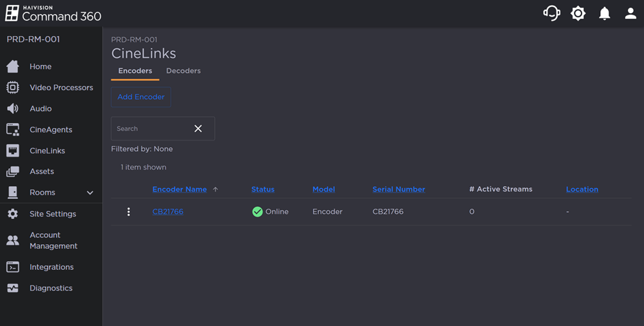Open settings gear in top bar
The height and width of the screenshot is (326, 644).
pyautogui.click(x=578, y=14)
